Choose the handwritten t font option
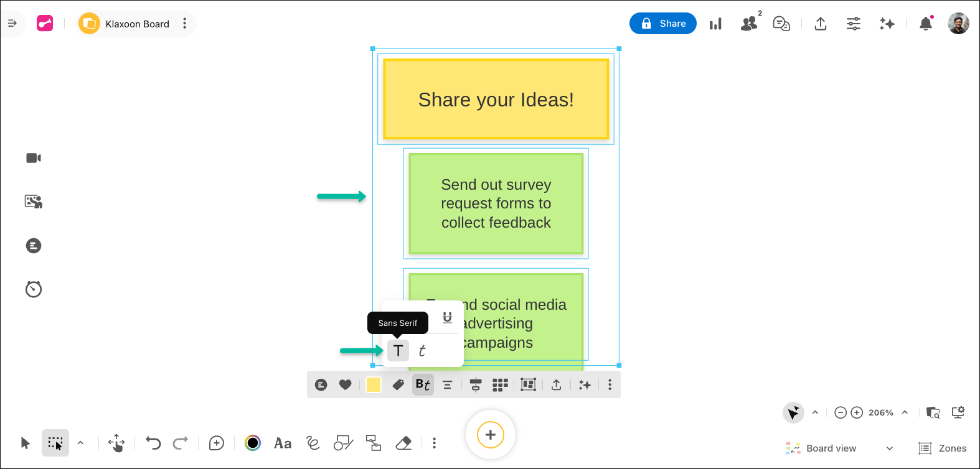Screen dimensions: 980x469 422,351
